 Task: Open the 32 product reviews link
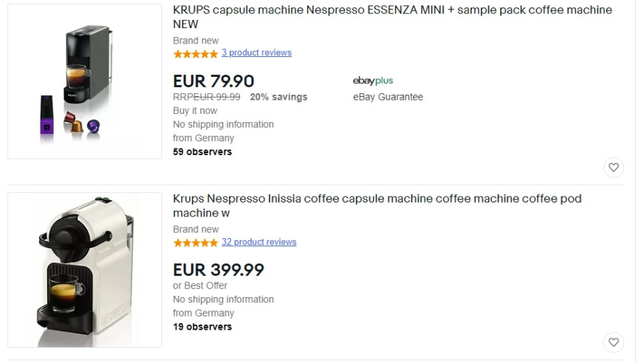coord(259,242)
